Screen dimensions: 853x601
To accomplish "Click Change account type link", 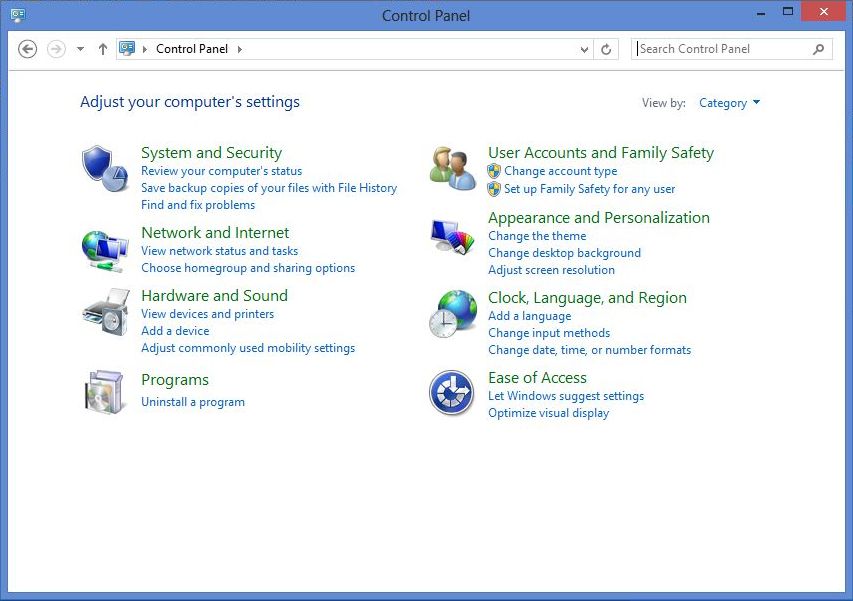I will 561,171.
